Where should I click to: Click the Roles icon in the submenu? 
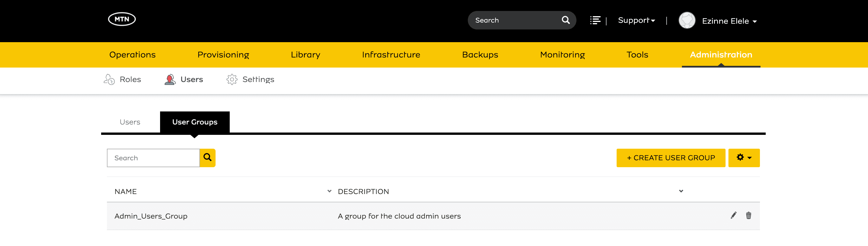(x=109, y=79)
